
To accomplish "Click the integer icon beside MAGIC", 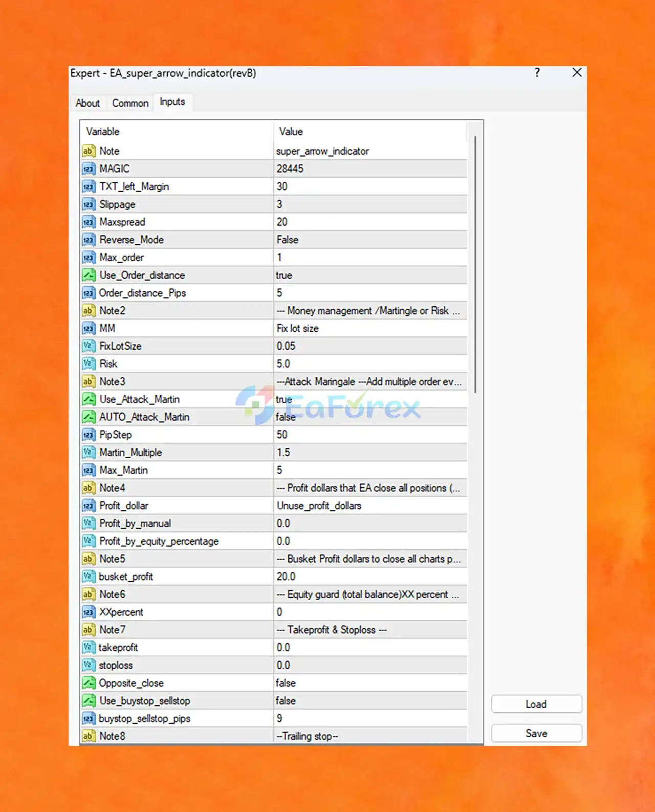I will point(89,169).
